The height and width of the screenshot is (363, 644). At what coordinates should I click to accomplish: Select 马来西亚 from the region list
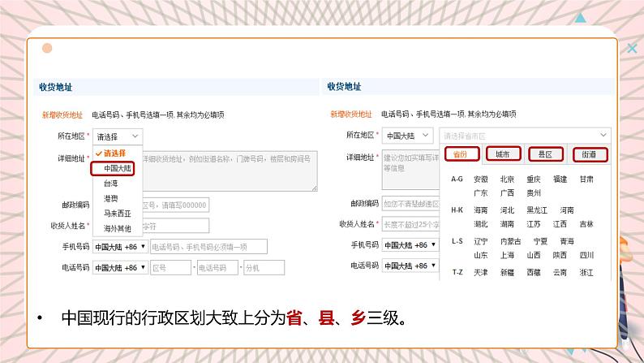(117, 214)
